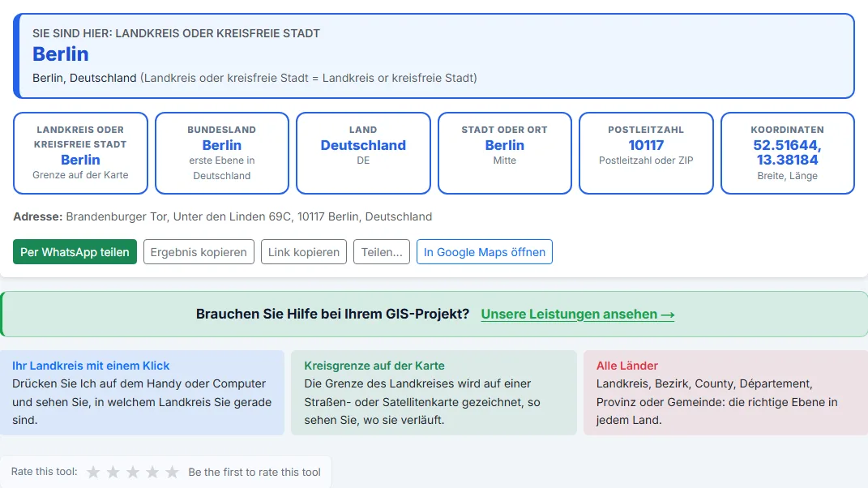Click the Postleitzahl 10117 card
Screen dimensions: 868x488
(646, 153)
